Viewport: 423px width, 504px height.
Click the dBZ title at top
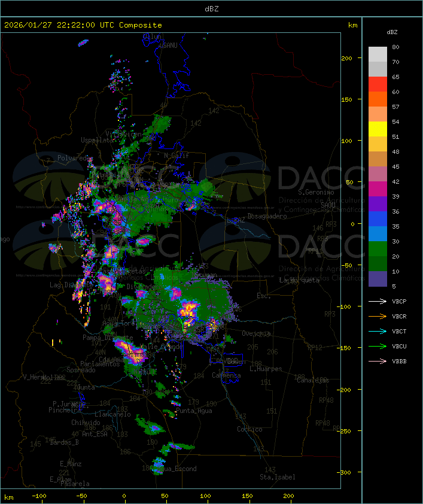[x=211, y=8]
